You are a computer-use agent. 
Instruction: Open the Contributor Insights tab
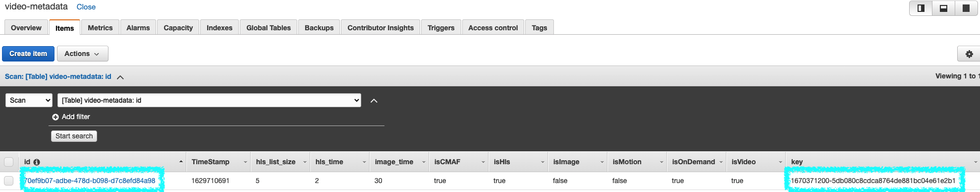[381, 28]
